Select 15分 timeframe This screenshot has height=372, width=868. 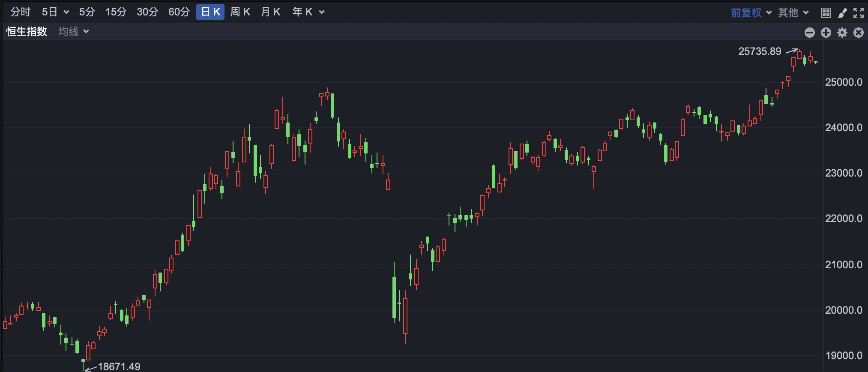(x=116, y=12)
